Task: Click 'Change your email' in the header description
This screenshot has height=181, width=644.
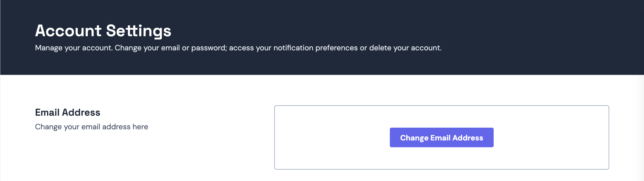Action: click(147, 48)
